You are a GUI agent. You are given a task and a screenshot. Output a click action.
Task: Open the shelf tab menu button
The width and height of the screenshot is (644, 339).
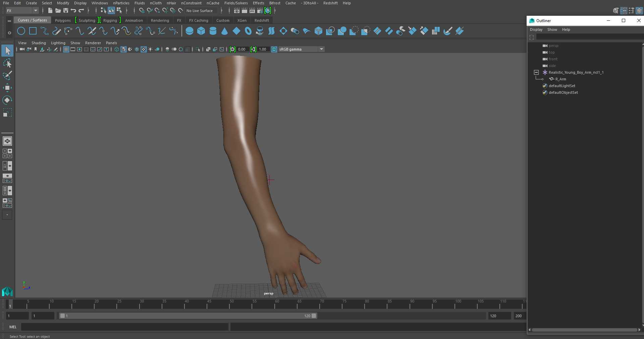point(9,21)
